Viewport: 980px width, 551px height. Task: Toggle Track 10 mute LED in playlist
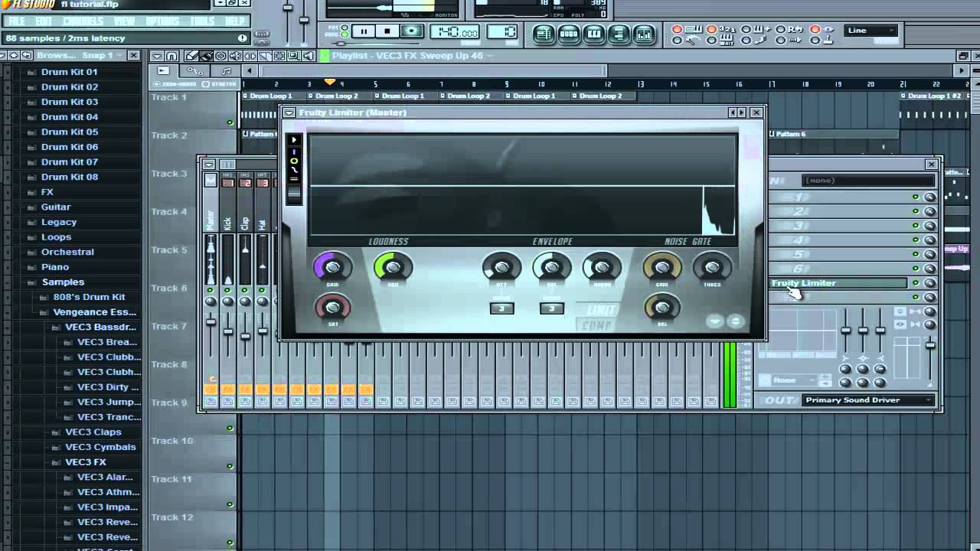230,466
